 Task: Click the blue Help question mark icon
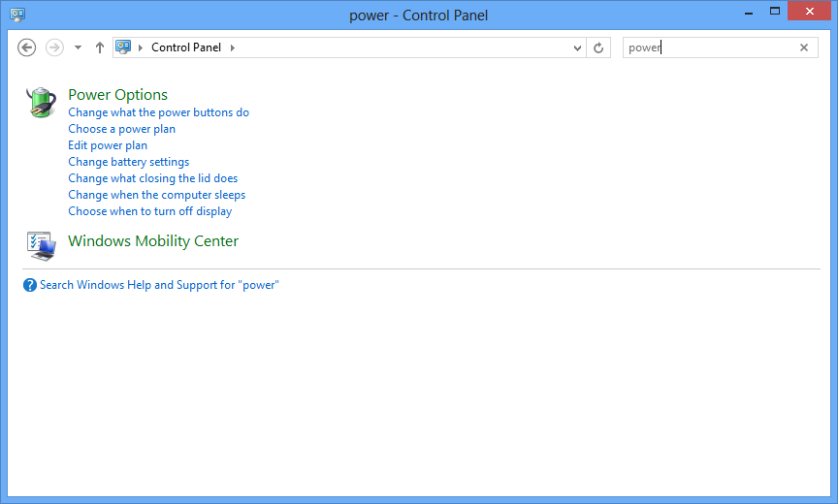coord(30,285)
